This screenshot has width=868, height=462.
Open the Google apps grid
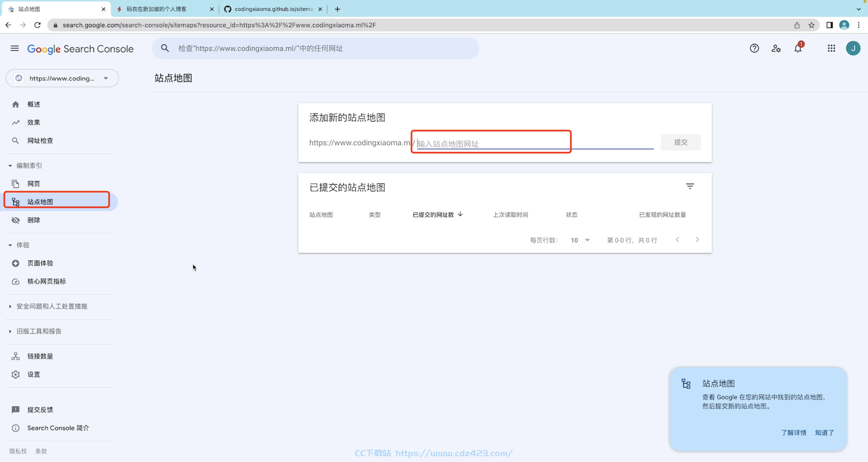point(831,49)
